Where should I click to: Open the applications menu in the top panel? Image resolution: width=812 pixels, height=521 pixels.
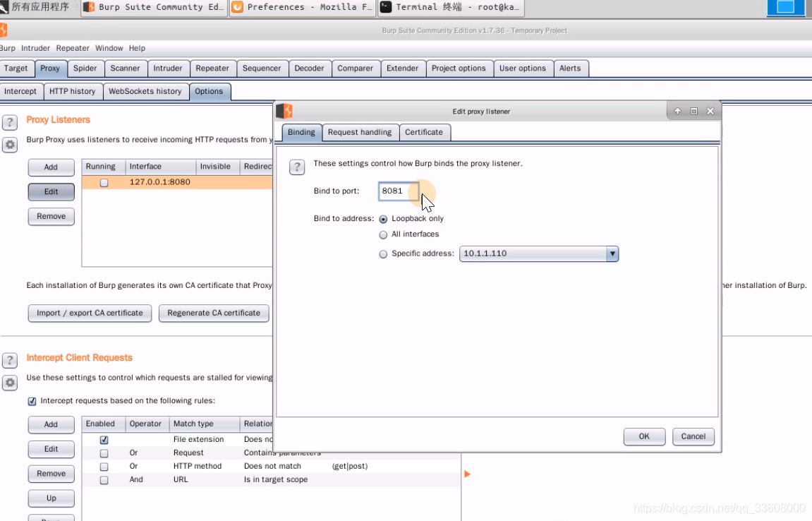click(x=35, y=7)
